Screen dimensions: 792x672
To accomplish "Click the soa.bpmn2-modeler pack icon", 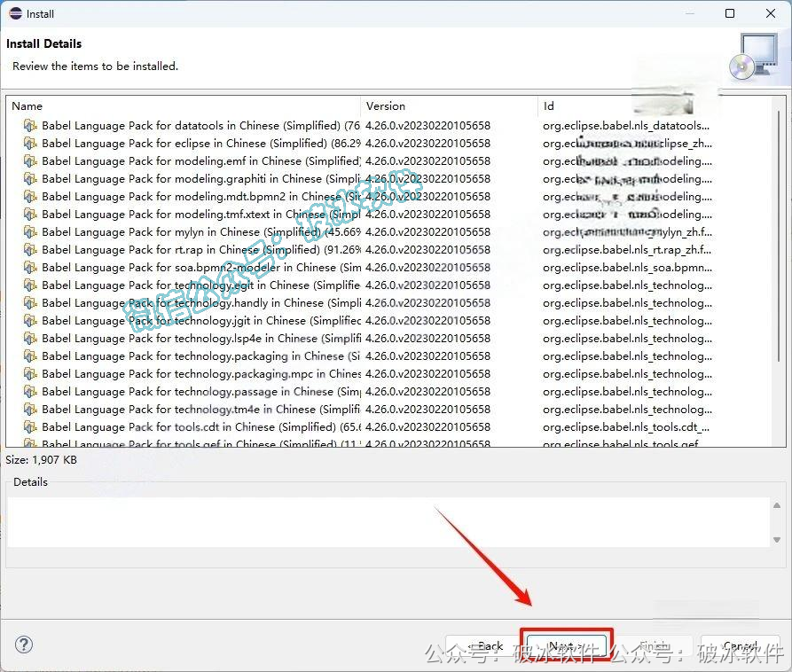I will coord(30,267).
